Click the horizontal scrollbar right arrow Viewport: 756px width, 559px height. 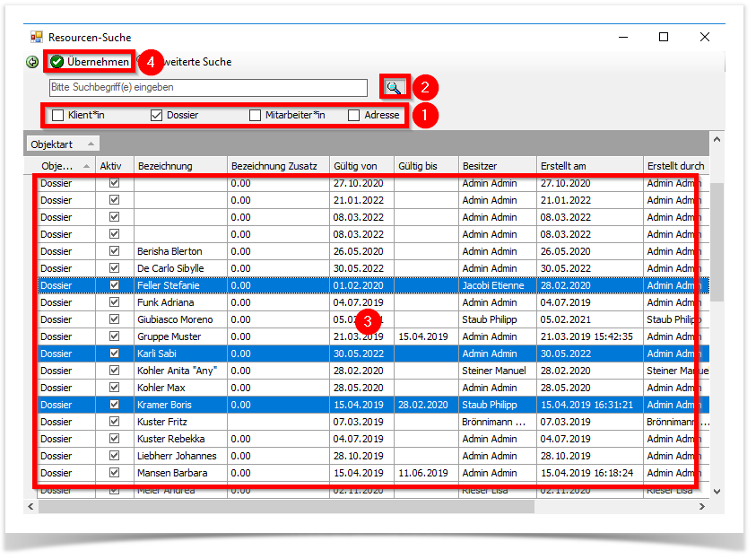pos(702,506)
